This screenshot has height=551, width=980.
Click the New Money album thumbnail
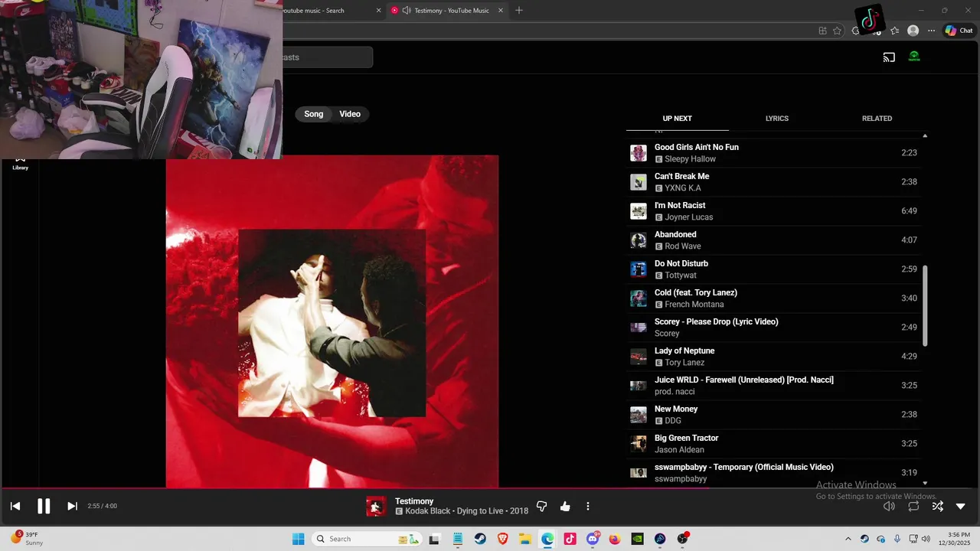[639, 415]
